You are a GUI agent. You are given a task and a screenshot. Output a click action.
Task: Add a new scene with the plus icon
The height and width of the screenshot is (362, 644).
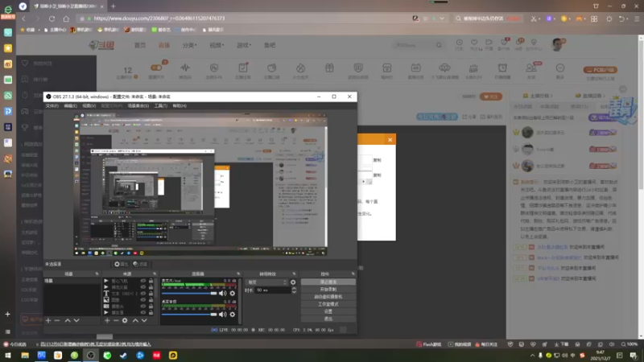[48, 320]
